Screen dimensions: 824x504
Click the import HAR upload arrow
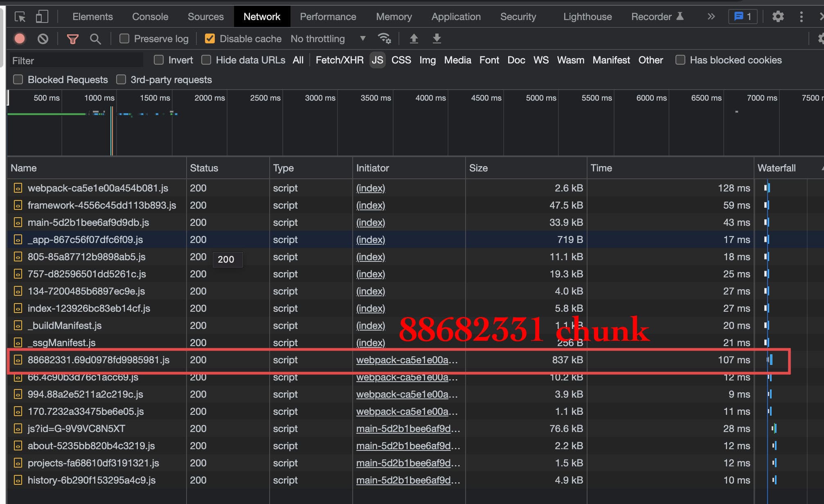click(x=414, y=38)
